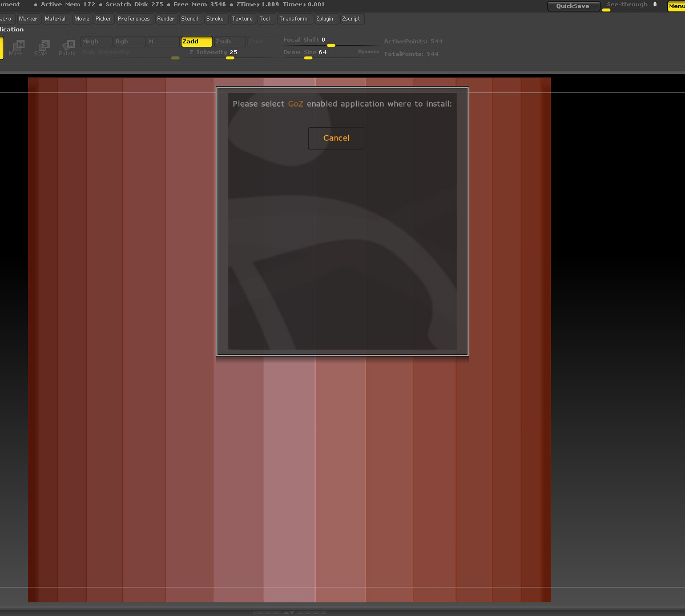The image size is (685, 616).
Task: Open the Picker menu
Action: (103, 19)
